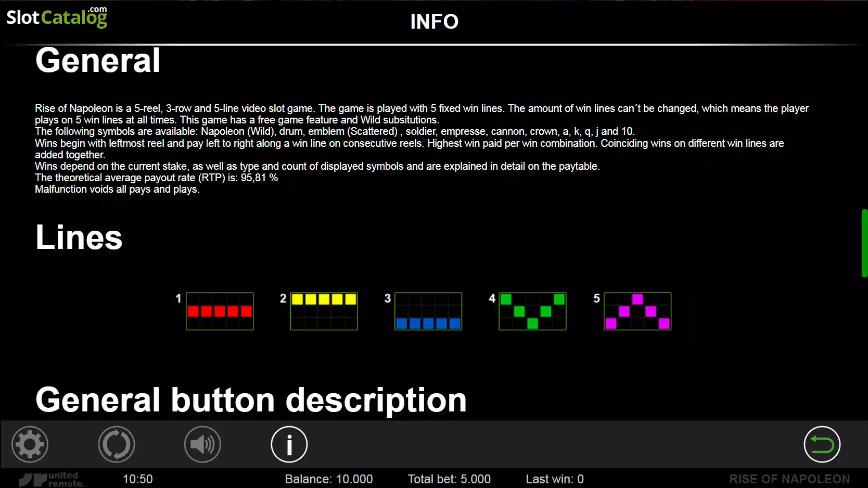The image size is (868, 488).
Task: Select win line 5 magenta diagram
Action: coord(637,311)
